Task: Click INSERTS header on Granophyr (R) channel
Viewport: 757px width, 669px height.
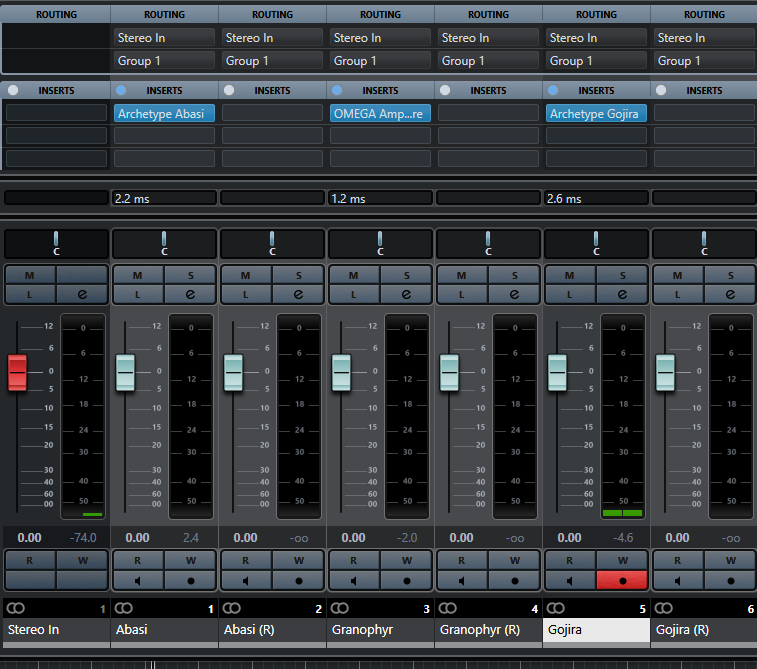Action: pyautogui.click(x=488, y=90)
